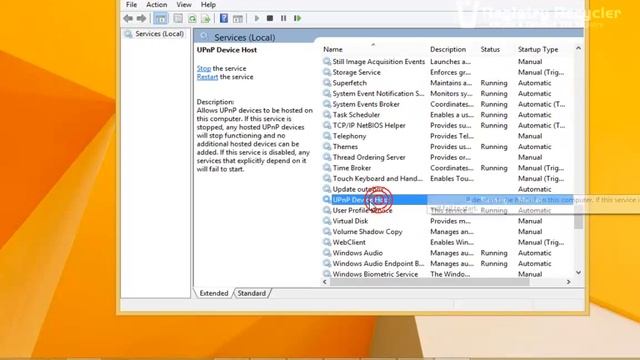Select the User Profile Service row
640x360 pixels.
point(447,210)
